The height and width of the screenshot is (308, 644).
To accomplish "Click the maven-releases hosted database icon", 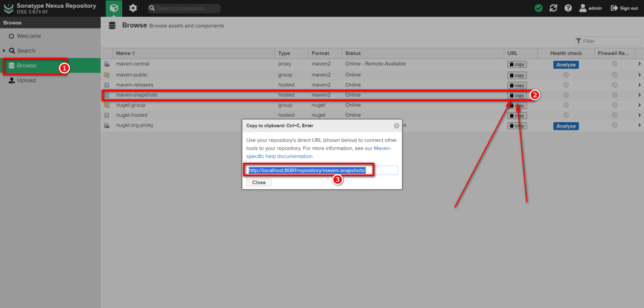I will coord(107,85).
